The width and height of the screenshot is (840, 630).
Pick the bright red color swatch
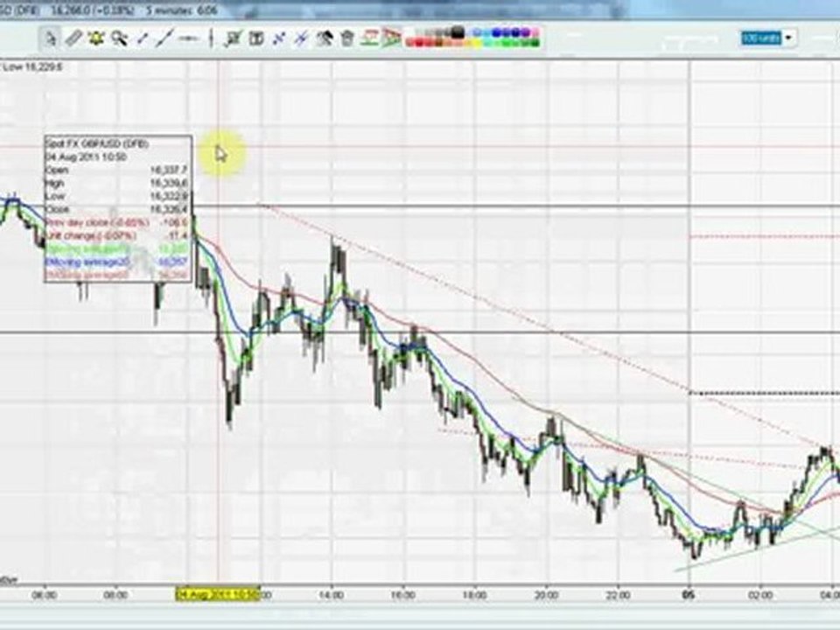click(x=419, y=43)
